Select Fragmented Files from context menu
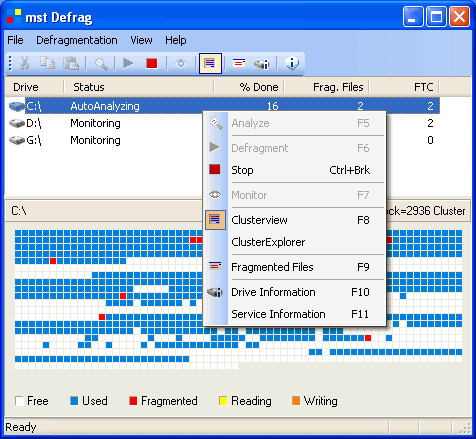 click(x=295, y=267)
